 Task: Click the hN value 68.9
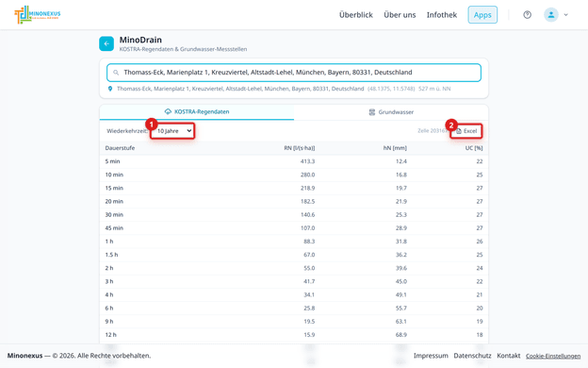tap(401, 335)
